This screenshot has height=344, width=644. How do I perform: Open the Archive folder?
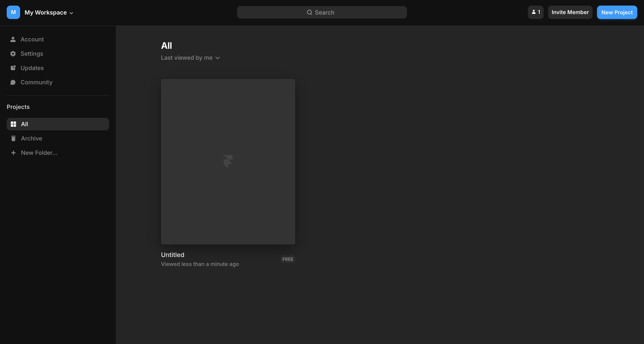click(x=58, y=138)
